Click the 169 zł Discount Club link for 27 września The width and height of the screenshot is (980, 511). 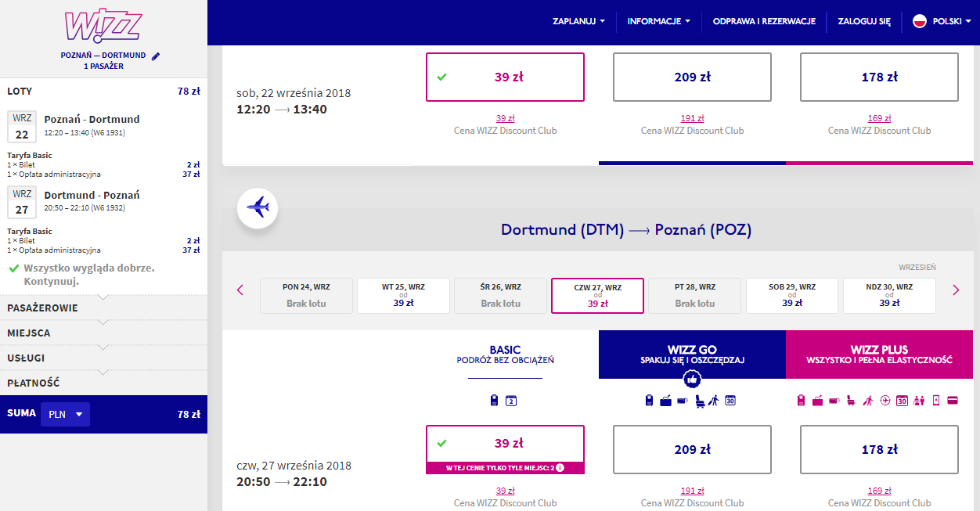pos(879,491)
